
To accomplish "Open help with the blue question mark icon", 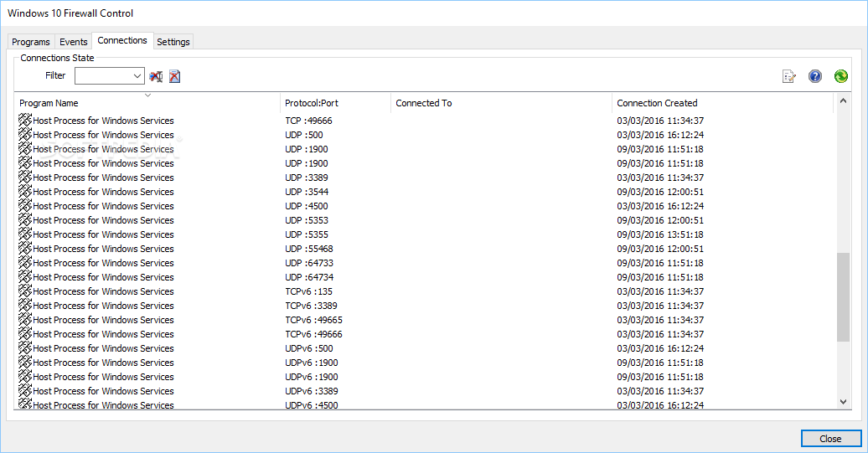I will [815, 76].
